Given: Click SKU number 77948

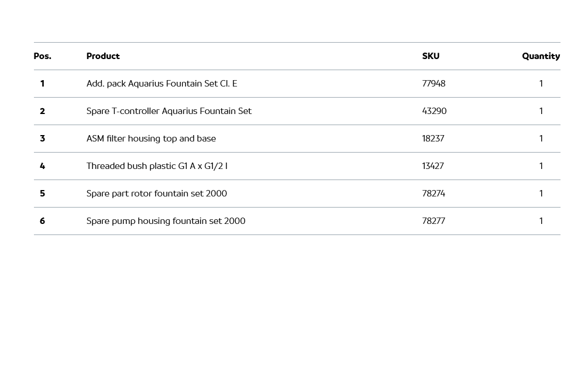Looking at the screenshot, I should (x=434, y=84).
